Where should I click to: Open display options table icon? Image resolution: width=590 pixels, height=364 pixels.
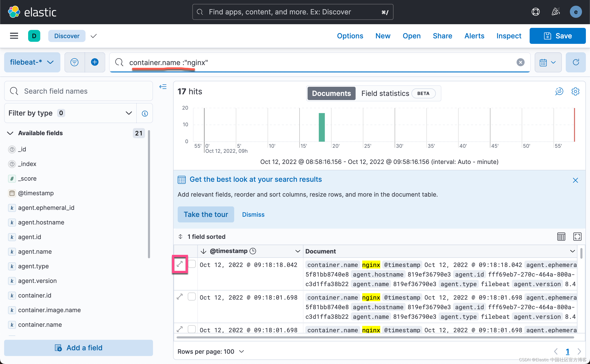coord(561,237)
